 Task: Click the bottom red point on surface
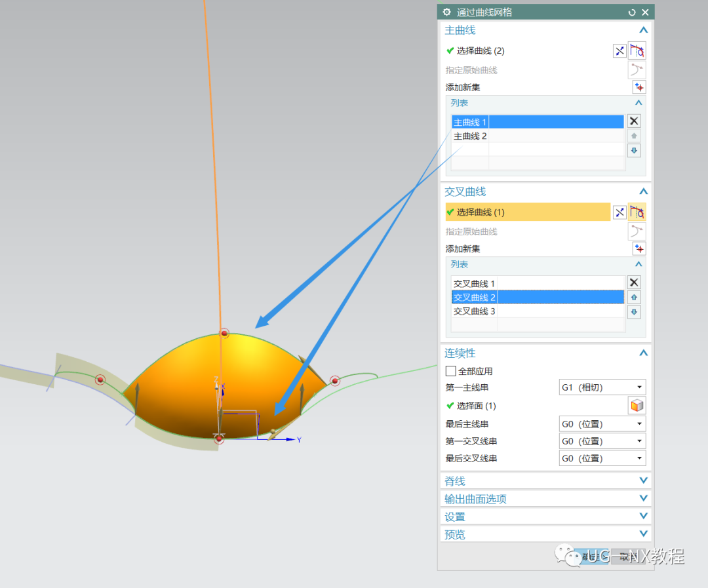219,439
